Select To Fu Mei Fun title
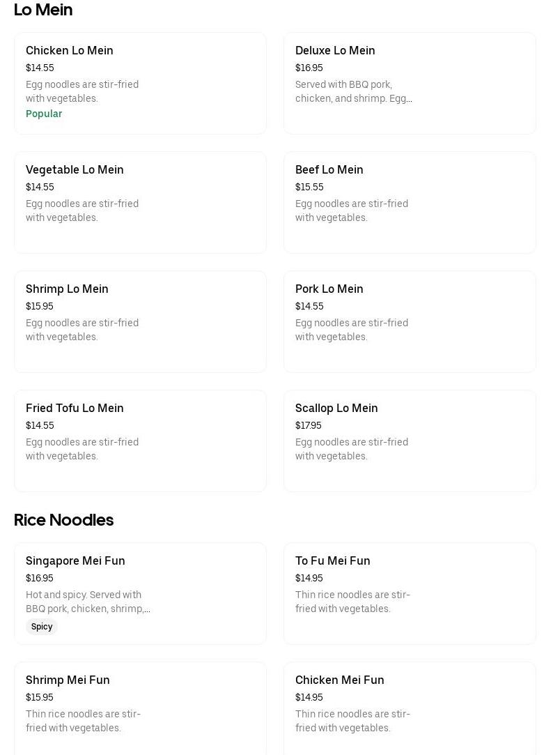 pos(332,561)
